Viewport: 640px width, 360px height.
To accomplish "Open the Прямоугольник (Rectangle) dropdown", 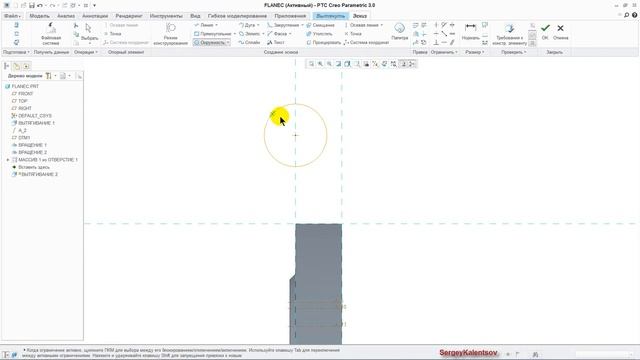I will (x=235, y=34).
